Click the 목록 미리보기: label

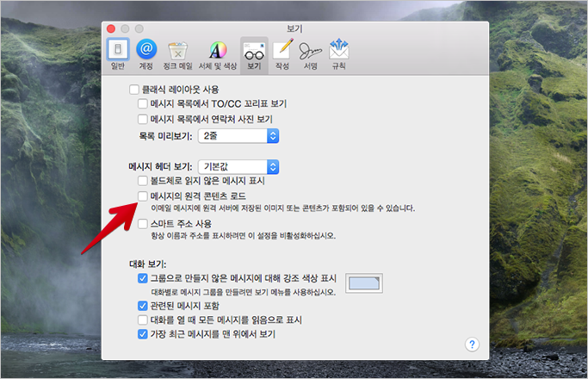(x=165, y=136)
